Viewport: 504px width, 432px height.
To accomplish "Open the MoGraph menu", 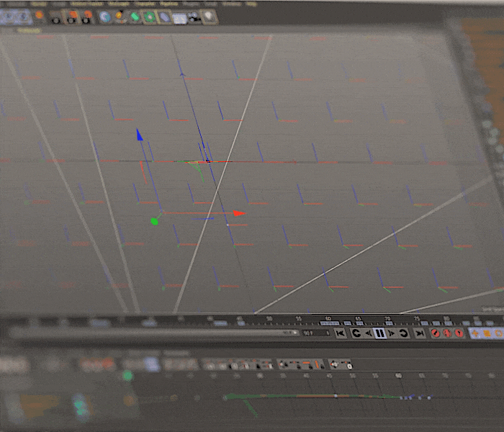I will pos(119,4).
